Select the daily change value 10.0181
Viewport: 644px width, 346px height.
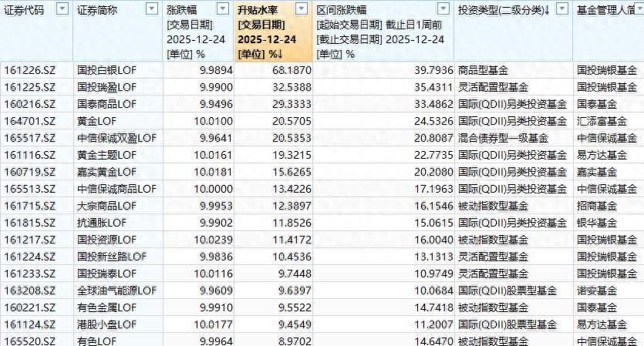point(213,172)
